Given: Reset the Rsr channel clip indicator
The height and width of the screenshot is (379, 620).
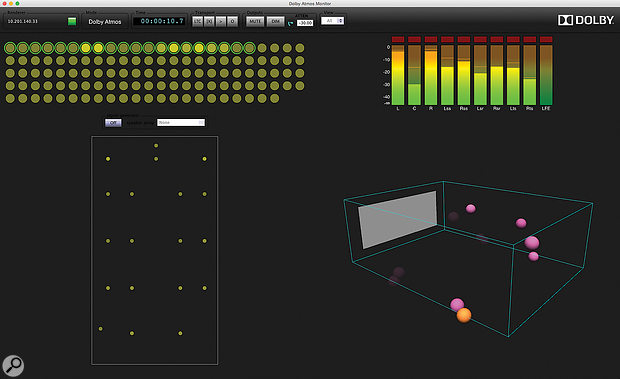Looking at the screenshot, I should (497, 39).
